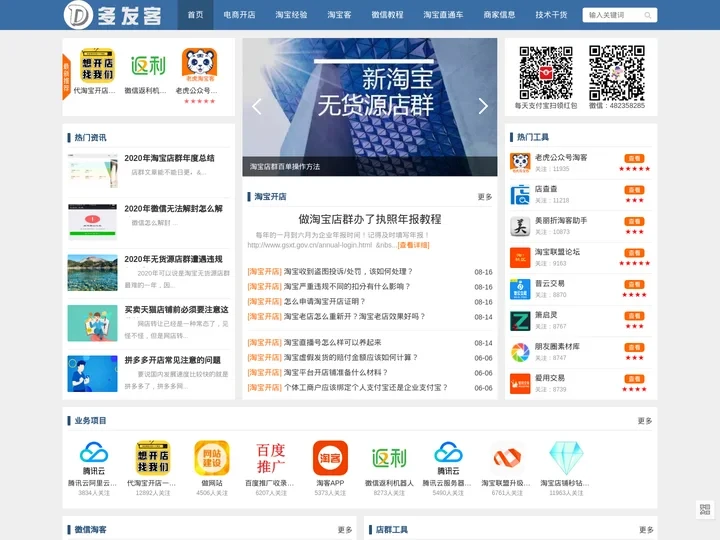Open the 淘宝联盟升级 icon

click(507, 458)
